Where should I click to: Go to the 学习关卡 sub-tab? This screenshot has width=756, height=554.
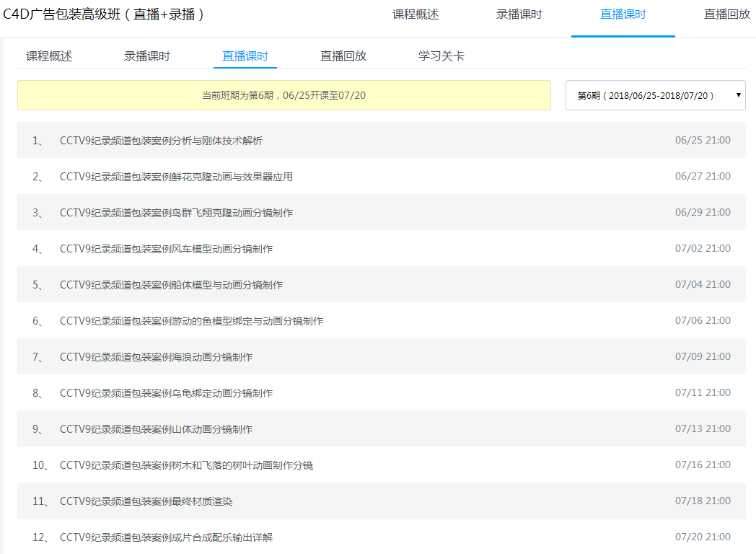click(441, 56)
